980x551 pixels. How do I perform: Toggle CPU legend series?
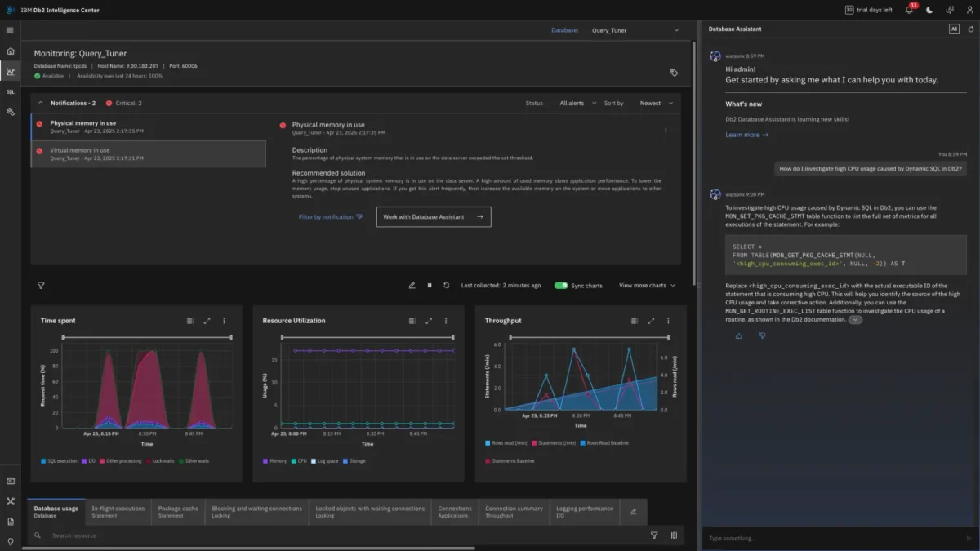[301, 461]
